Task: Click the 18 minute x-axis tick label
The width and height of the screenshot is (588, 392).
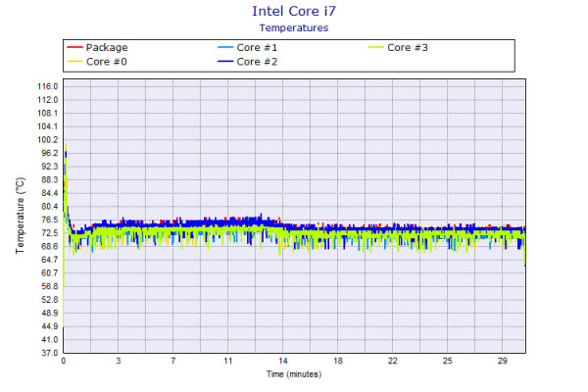Action: coord(338,361)
